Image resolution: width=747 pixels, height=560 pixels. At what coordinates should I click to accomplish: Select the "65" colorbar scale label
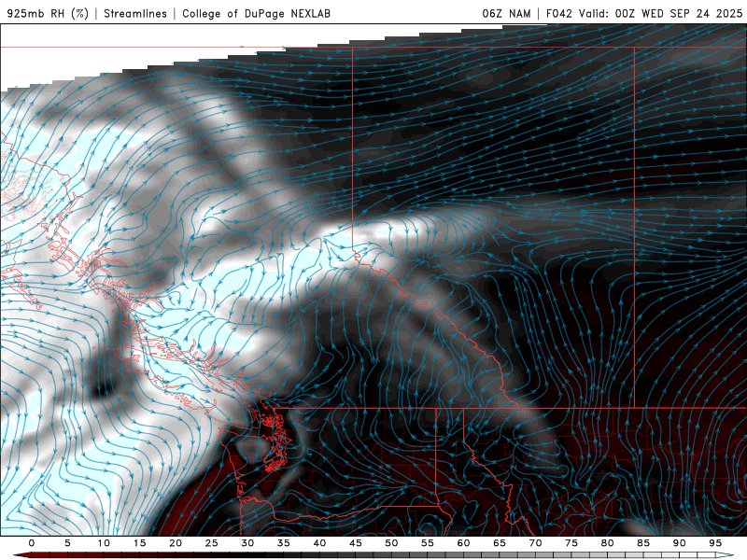point(500,543)
